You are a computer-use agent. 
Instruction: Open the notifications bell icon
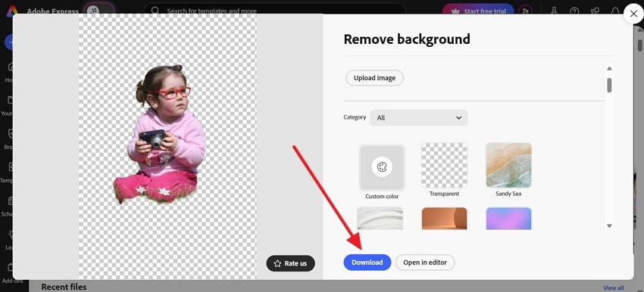point(615,11)
